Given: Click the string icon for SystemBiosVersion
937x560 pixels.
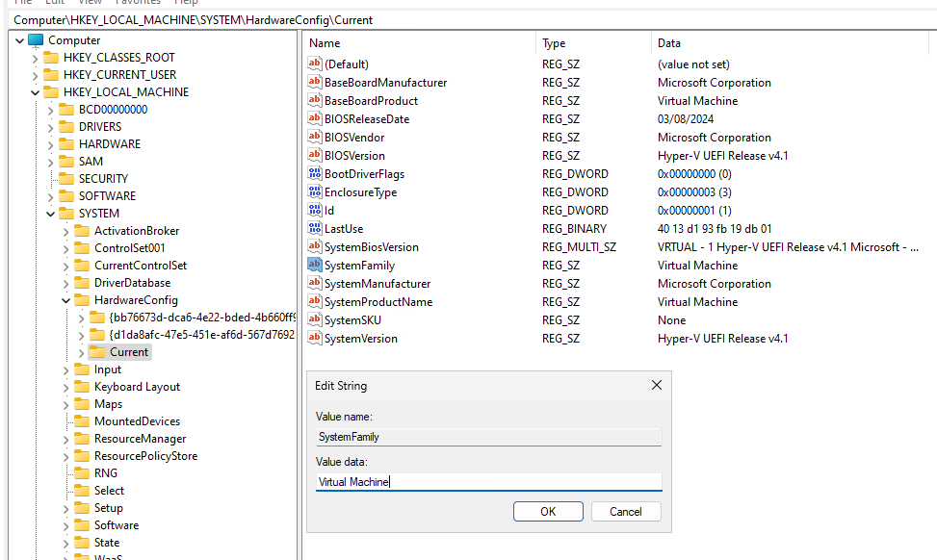Looking at the screenshot, I should [314, 246].
